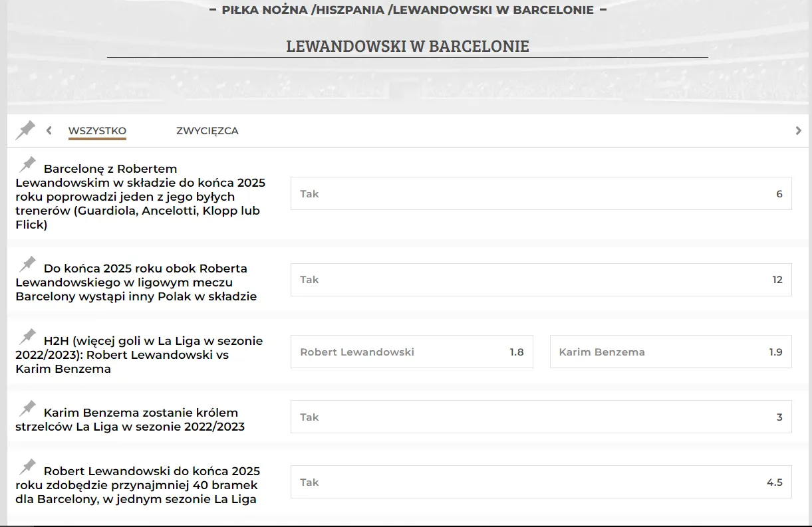Select Tak at odds 3 for Benzema top scorer

[541, 417]
